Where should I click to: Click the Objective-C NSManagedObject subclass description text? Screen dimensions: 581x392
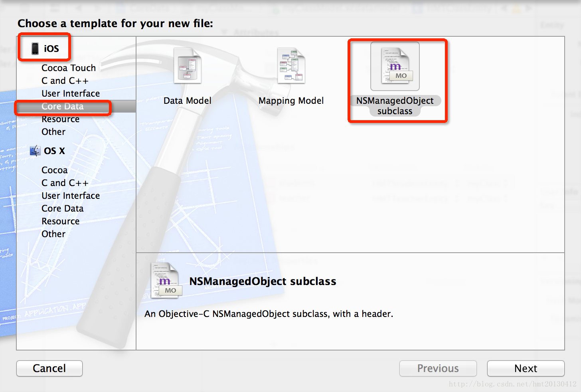(269, 314)
